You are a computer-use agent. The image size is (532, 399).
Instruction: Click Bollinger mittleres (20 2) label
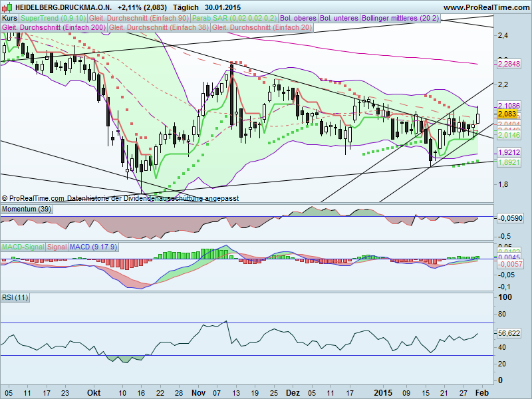coord(400,19)
